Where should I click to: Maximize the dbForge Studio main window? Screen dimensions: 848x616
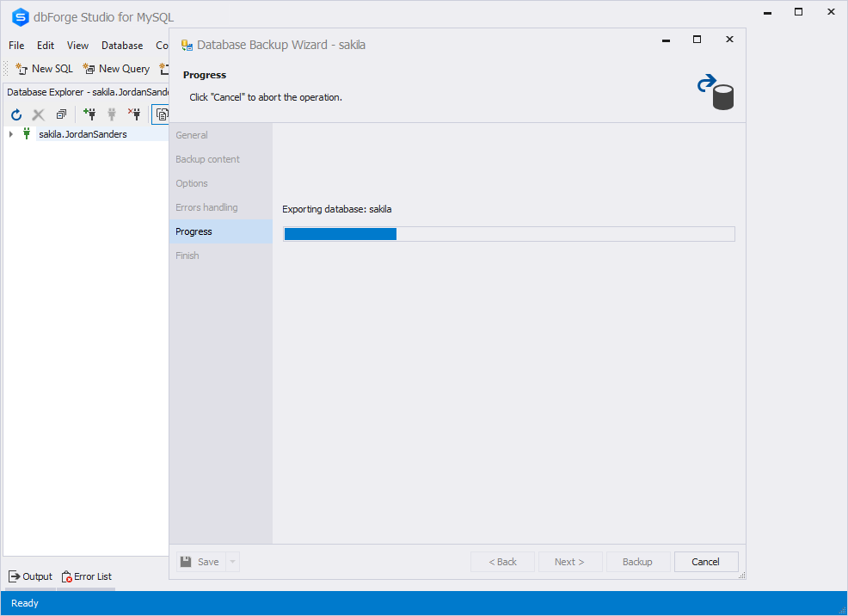(x=798, y=12)
